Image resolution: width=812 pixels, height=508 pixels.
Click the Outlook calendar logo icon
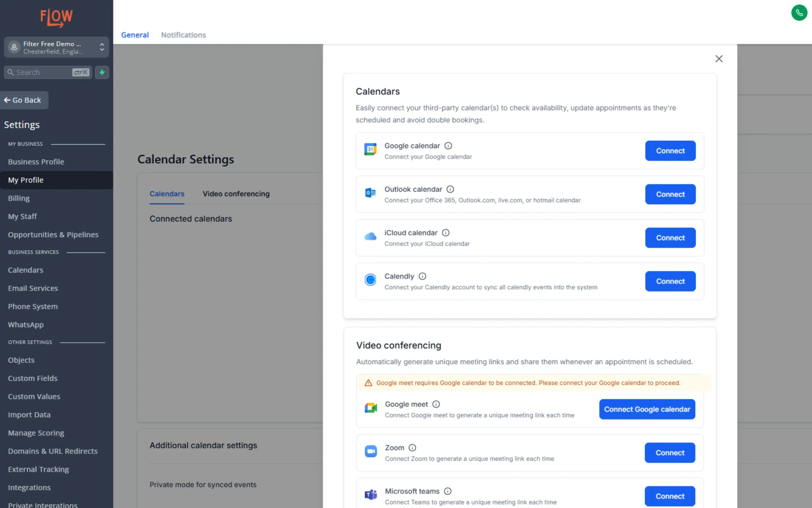click(370, 193)
